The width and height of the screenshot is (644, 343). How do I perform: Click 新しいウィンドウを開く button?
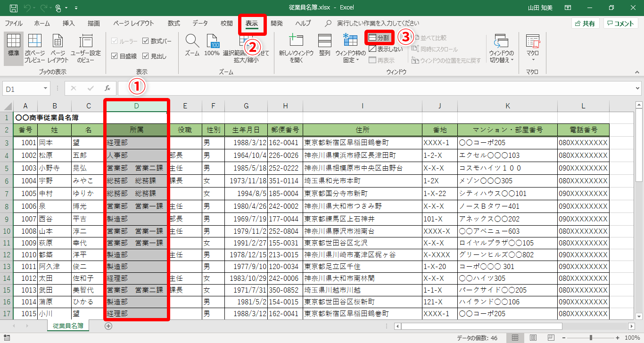point(296,48)
